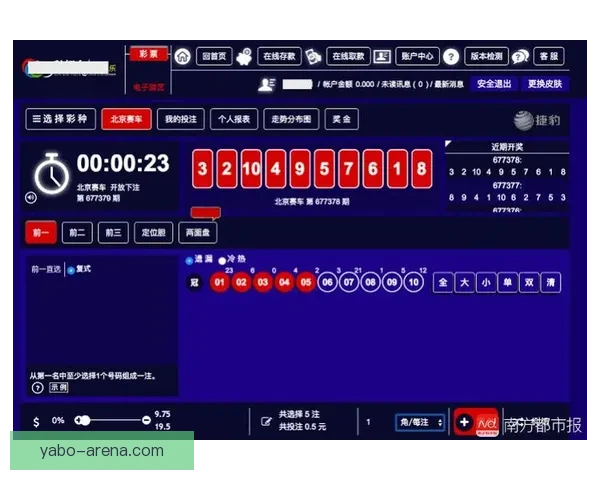Click 双 select even numbers

tap(529, 282)
